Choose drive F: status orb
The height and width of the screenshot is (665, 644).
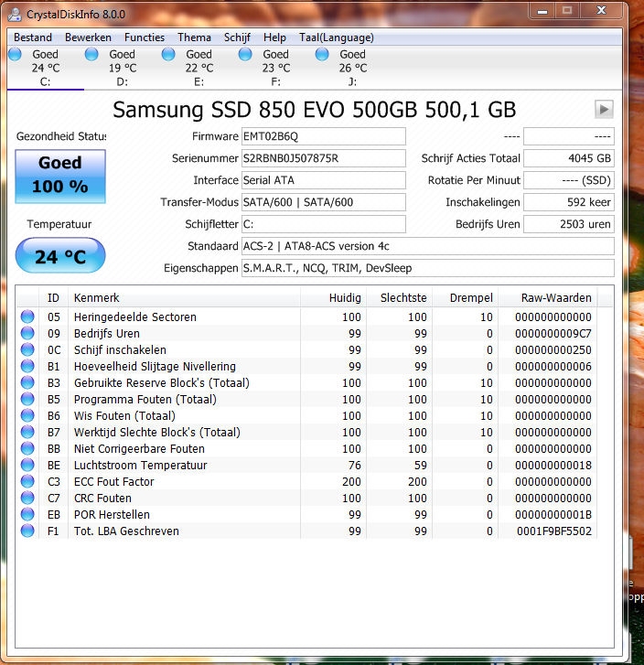point(245,55)
